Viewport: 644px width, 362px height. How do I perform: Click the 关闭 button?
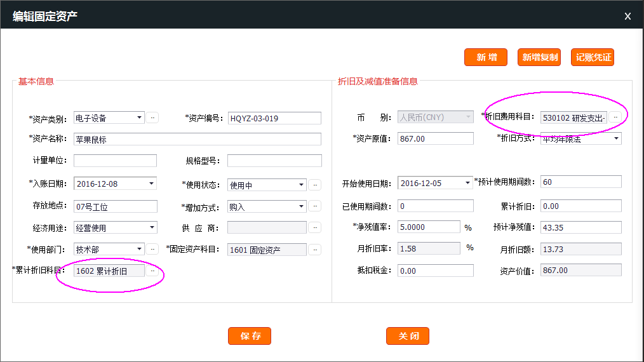click(x=408, y=336)
